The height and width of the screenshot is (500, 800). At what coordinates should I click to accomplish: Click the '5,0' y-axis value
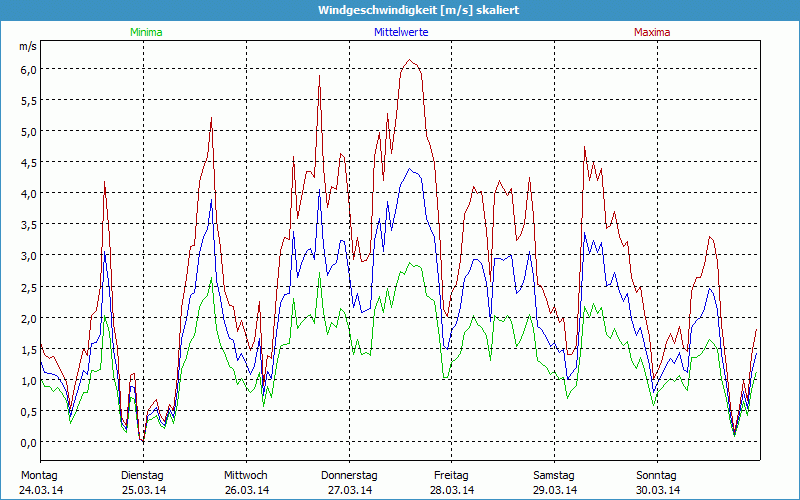[x=29, y=132]
